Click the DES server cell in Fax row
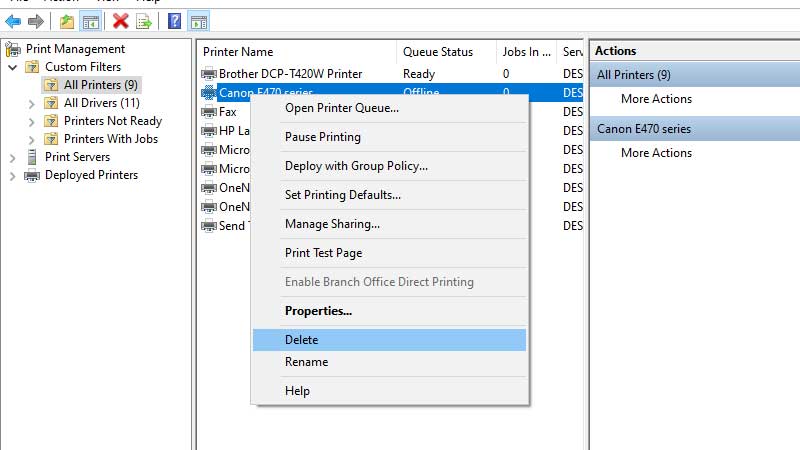Screen dimensions: 800x450 click(572, 112)
